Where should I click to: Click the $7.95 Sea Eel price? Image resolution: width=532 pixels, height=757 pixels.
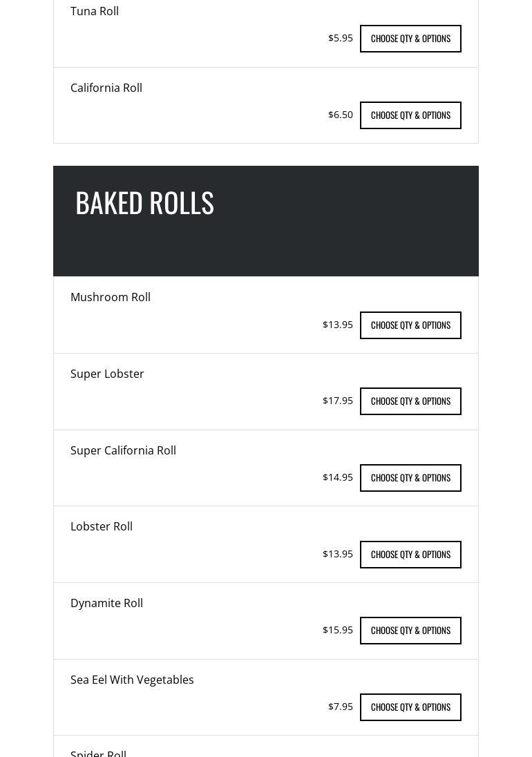click(x=340, y=707)
